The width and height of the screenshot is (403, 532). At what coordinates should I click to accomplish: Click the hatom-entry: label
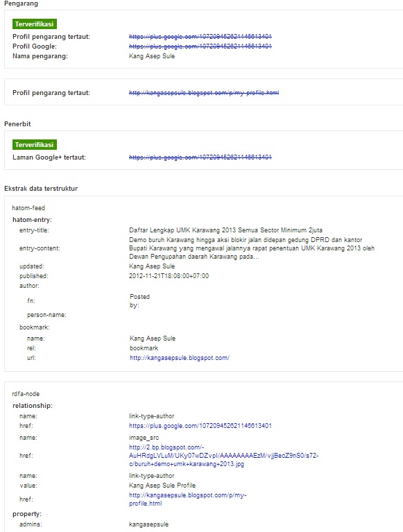pyautogui.click(x=32, y=220)
